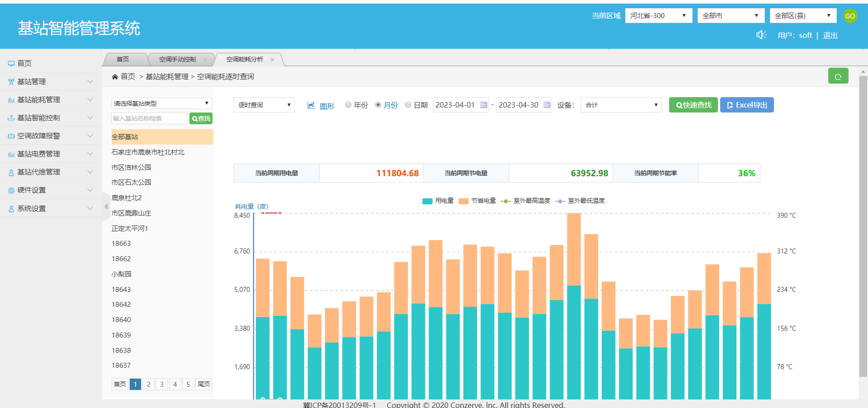Select 市区浩林公园 station
The width and height of the screenshot is (868, 408).
coord(131,168)
